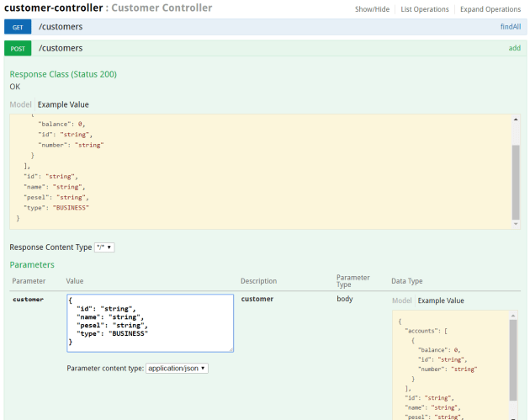Open the customer-controller heading

click(x=53, y=8)
